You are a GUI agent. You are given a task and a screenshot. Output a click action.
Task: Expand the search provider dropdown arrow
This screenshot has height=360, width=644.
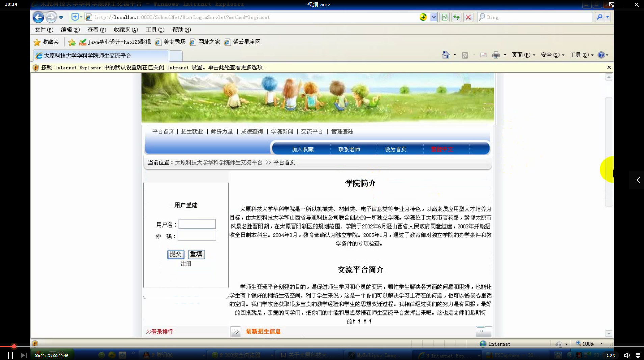click(x=608, y=17)
